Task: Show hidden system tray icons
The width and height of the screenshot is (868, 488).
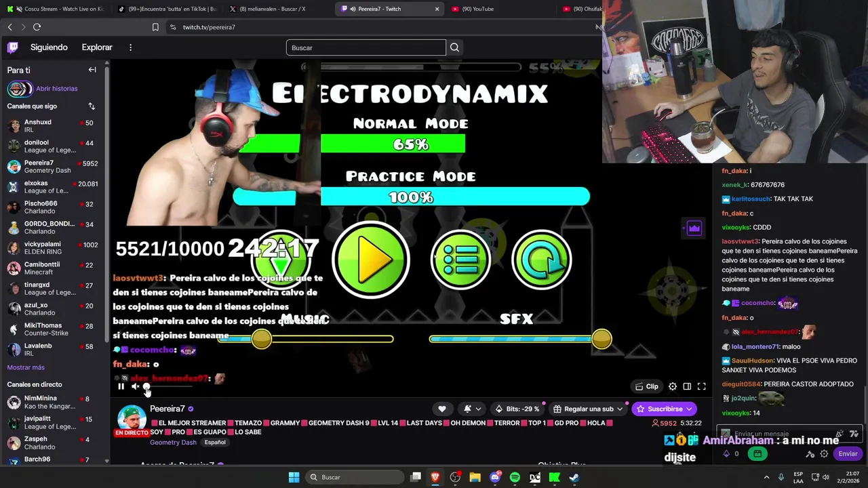Action: (766, 477)
